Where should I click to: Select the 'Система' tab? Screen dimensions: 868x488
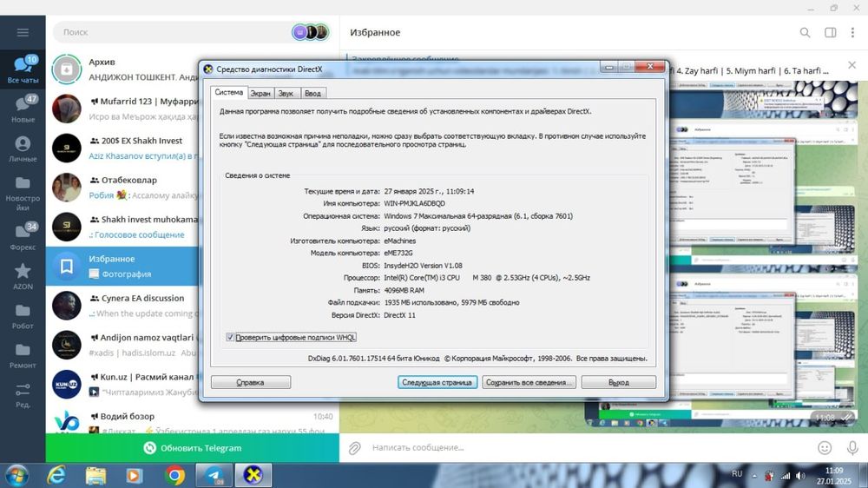228,93
